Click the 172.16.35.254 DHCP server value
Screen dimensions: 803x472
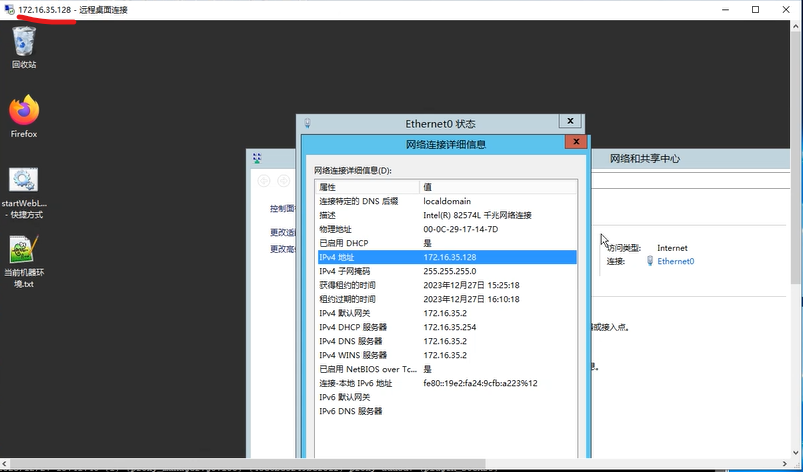point(450,327)
